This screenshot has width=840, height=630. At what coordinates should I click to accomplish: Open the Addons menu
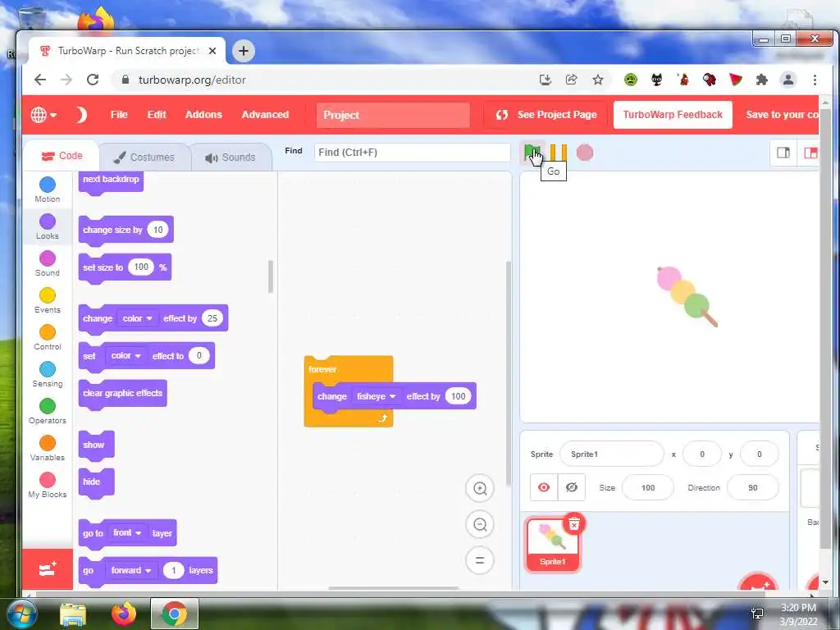pos(203,115)
